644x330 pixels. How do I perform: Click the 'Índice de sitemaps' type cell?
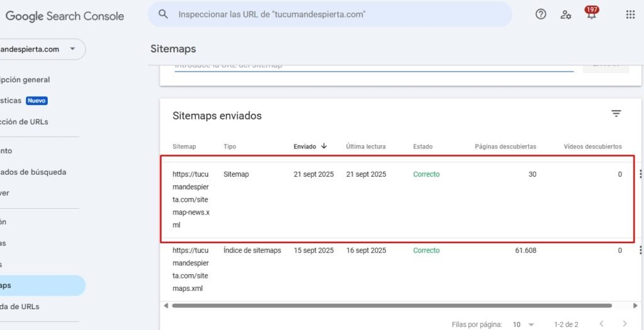pyautogui.click(x=252, y=250)
